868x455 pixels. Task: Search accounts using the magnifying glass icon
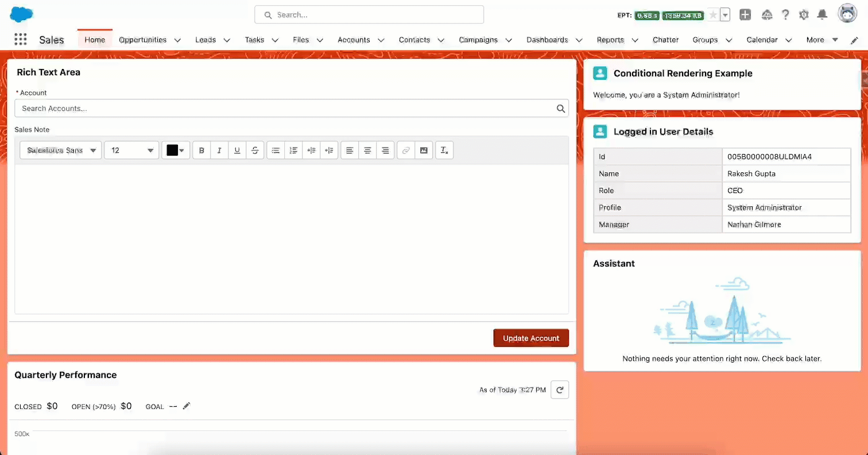561,108
